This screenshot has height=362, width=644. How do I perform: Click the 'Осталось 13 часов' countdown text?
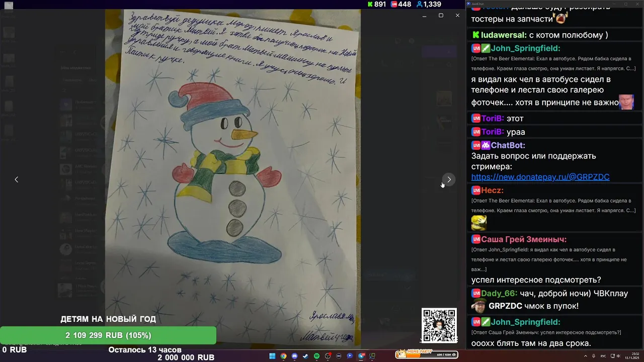[145, 350]
